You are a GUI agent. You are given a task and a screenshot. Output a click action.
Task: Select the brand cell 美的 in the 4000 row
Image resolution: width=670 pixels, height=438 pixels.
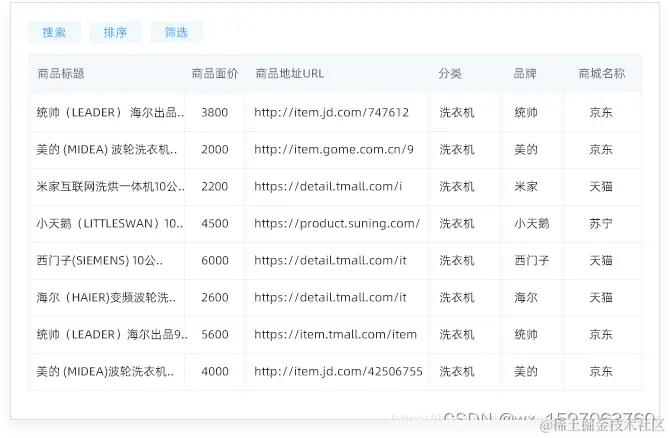point(526,371)
